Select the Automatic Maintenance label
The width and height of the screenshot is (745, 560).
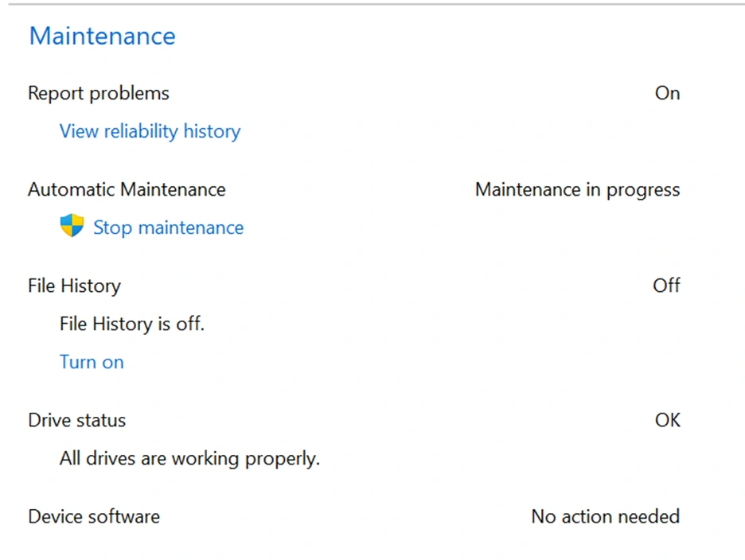coord(127,189)
